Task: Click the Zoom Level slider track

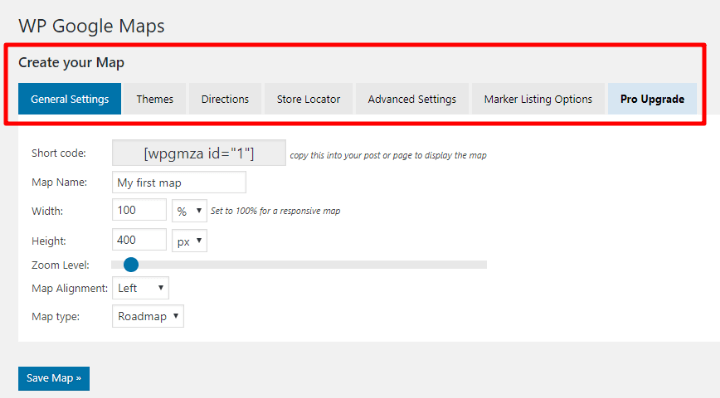Action: [299, 264]
